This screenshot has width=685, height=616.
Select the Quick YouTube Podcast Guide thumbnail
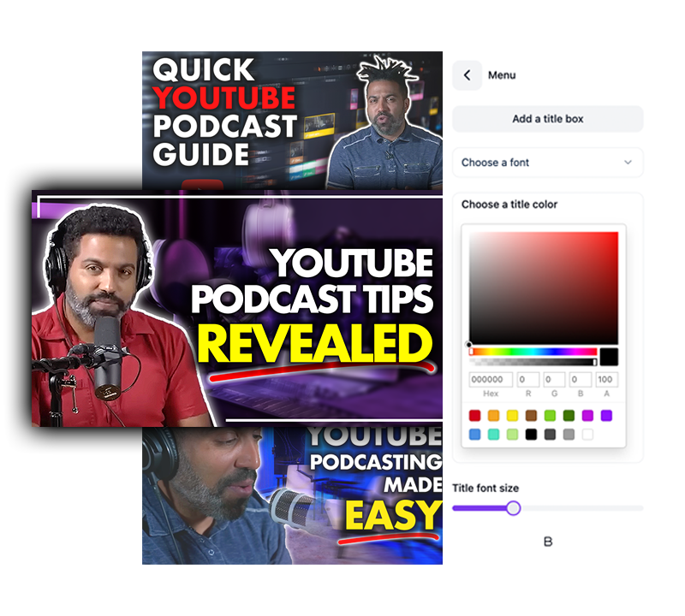(292, 120)
